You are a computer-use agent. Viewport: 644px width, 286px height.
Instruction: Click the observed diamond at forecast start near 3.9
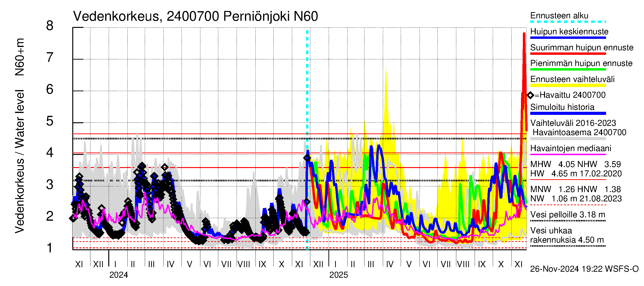tap(307, 158)
